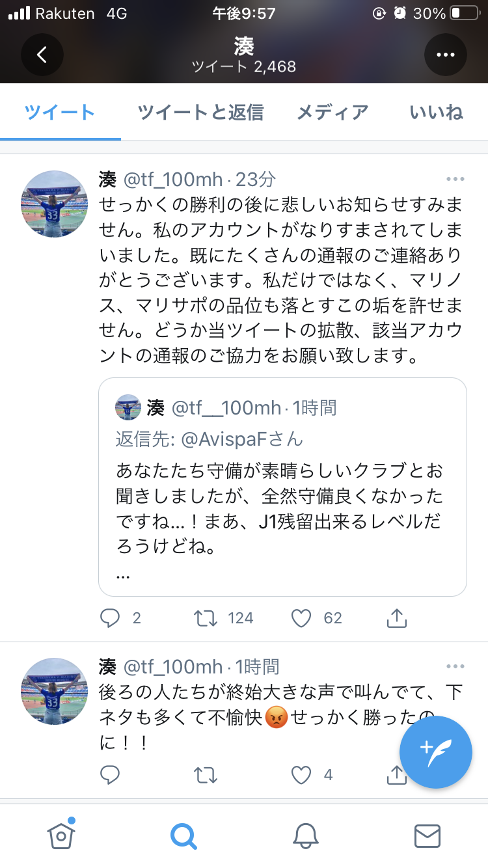The width and height of the screenshot is (488, 868).
Task: Open the Search tab in bottom bar
Action: (183, 835)
